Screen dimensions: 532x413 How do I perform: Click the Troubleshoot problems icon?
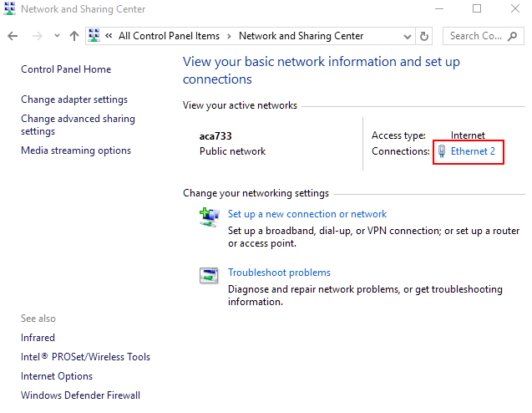pos(209,275)
